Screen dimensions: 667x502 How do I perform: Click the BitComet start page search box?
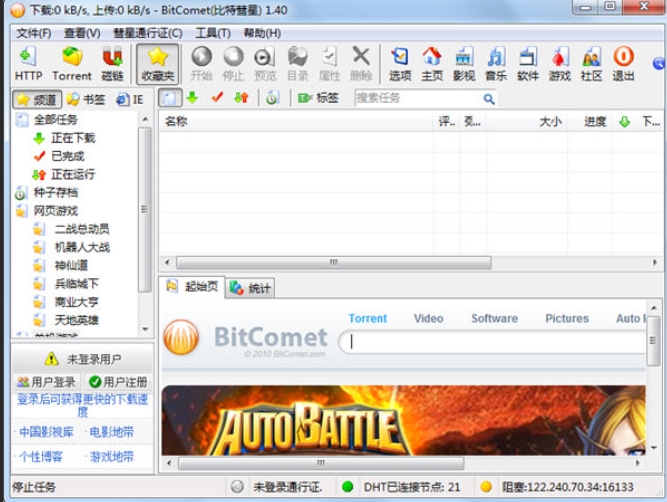(493, 342)
